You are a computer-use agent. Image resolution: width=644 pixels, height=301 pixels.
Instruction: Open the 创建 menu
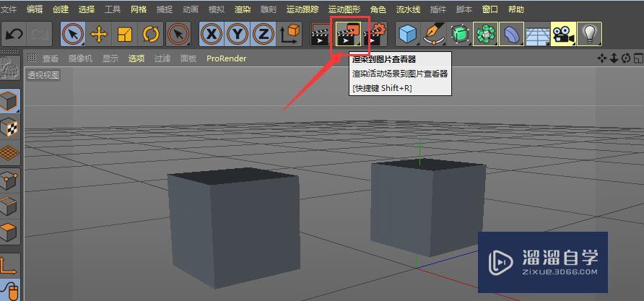61,9
